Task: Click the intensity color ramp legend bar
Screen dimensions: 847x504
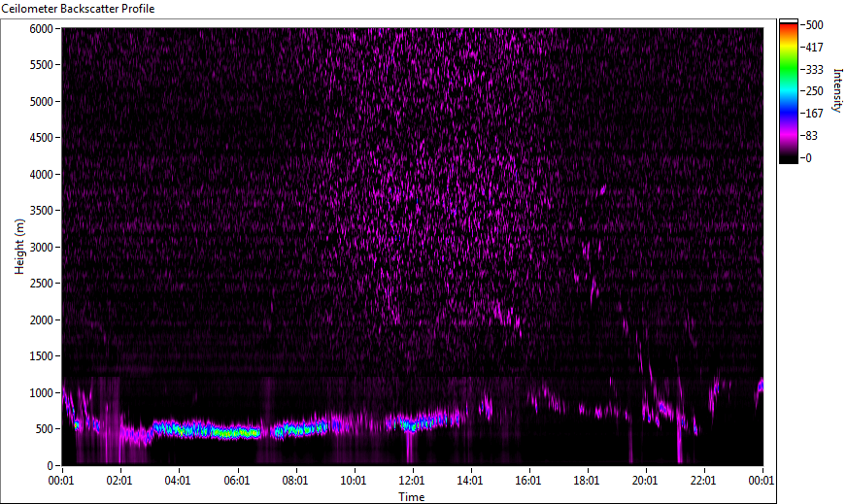Action: tap(788, 91)
